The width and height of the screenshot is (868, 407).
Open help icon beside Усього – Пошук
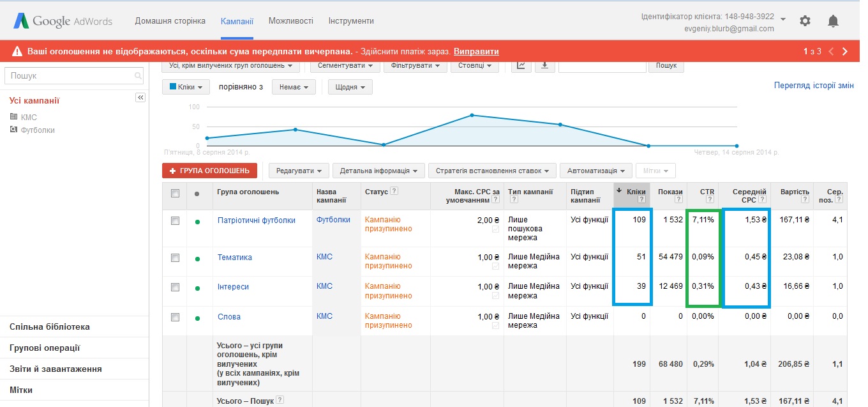[279, 401]
